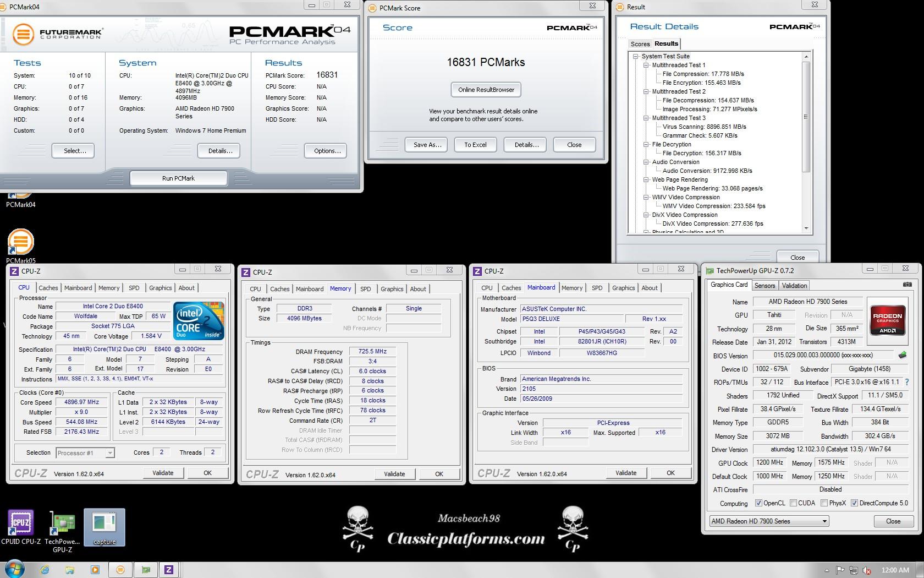Click the Result tree scroll-down arrow

(x=806, y=228)
